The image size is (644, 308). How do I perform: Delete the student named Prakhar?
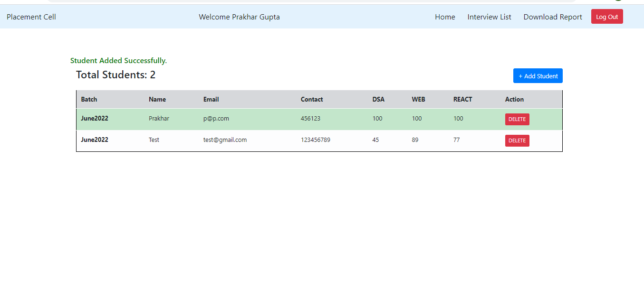point(517,119)
